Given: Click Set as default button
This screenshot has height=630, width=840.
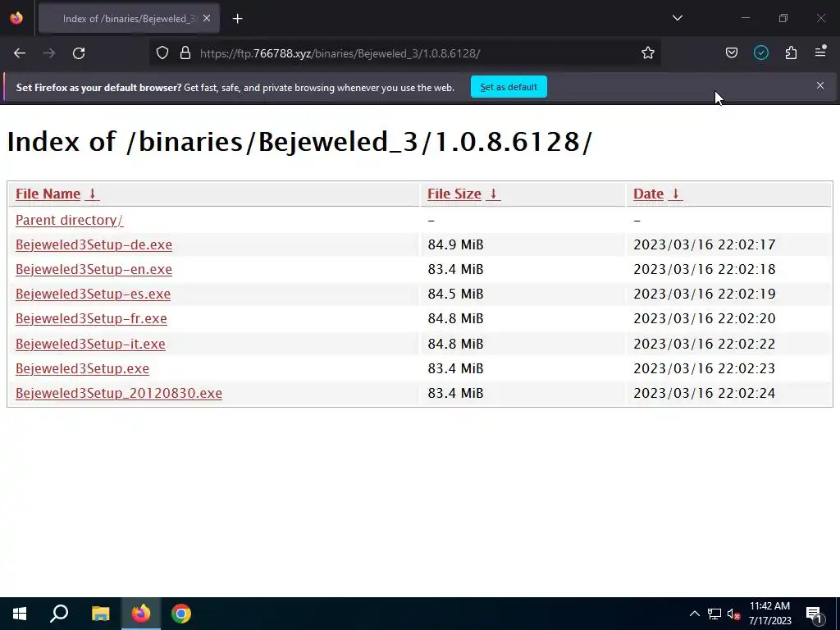Looking at the screenshot, I should [509, 87].
